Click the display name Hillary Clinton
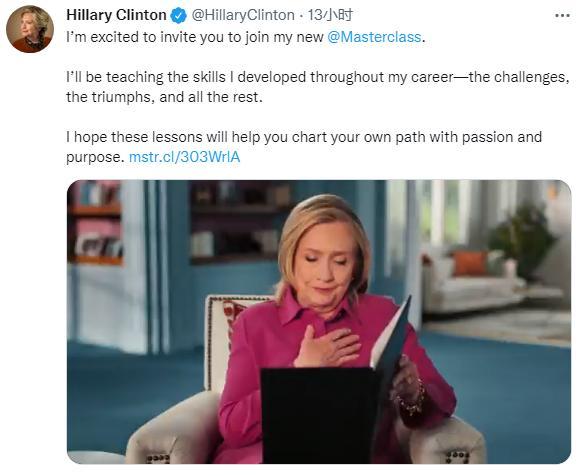Viewport: 586px width, 476px height. 116,15
